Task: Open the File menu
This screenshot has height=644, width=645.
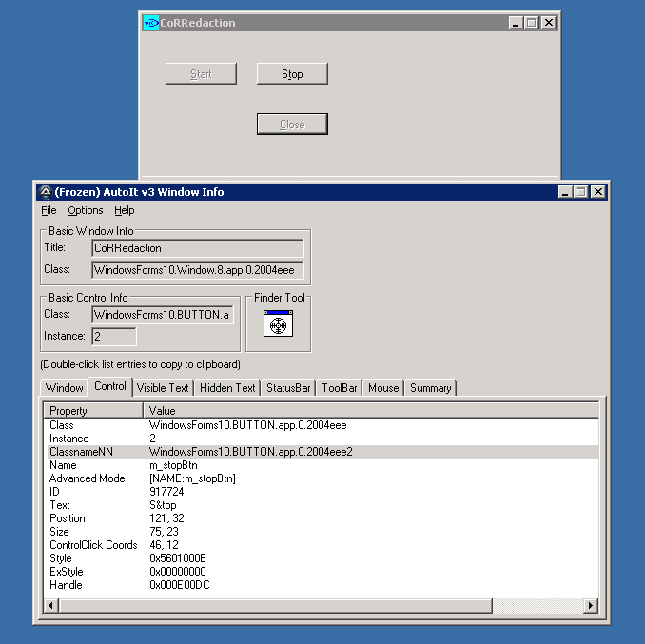Action: coord(49,210)
